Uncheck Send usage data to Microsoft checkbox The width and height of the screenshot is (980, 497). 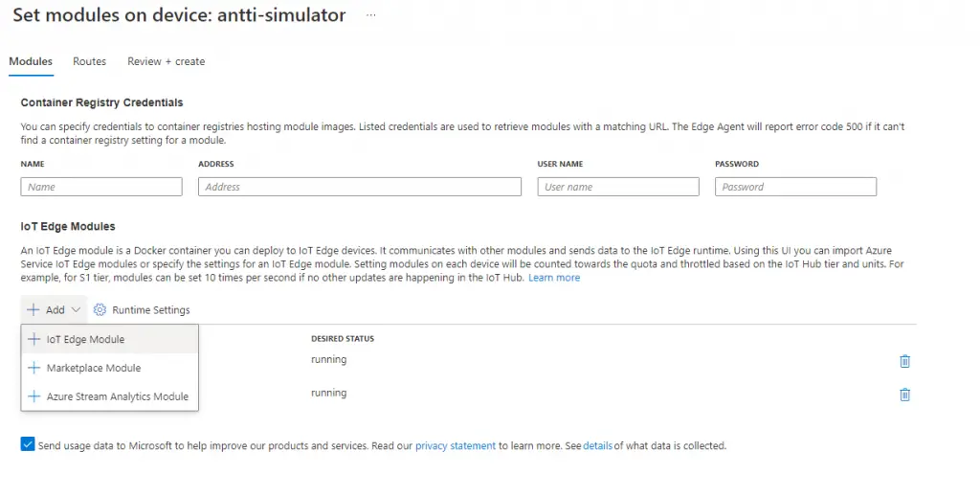click(27, 445)
